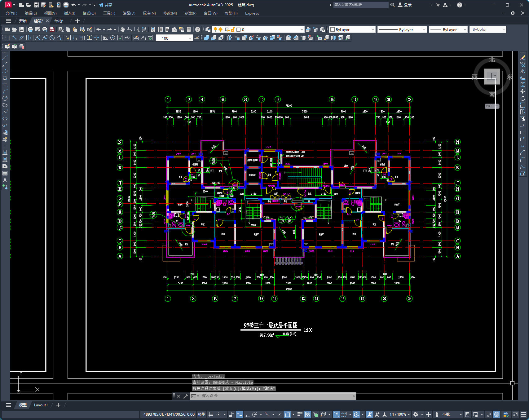
Task: Click the keyword search field
Action: pos(360,5)
